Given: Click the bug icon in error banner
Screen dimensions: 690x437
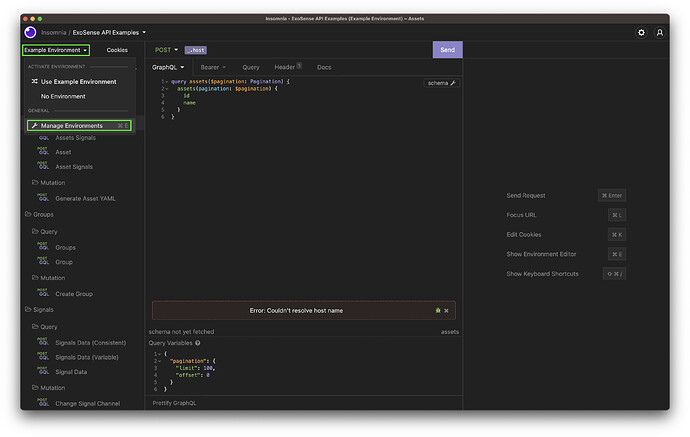Looking at the screenshot, I should (x=438, y=311).
